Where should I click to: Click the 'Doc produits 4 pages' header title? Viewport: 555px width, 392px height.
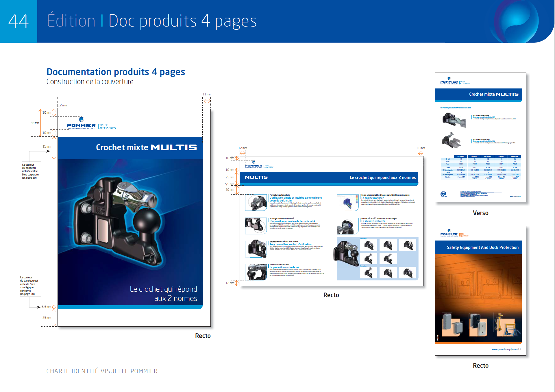click(x=182, y=21)
